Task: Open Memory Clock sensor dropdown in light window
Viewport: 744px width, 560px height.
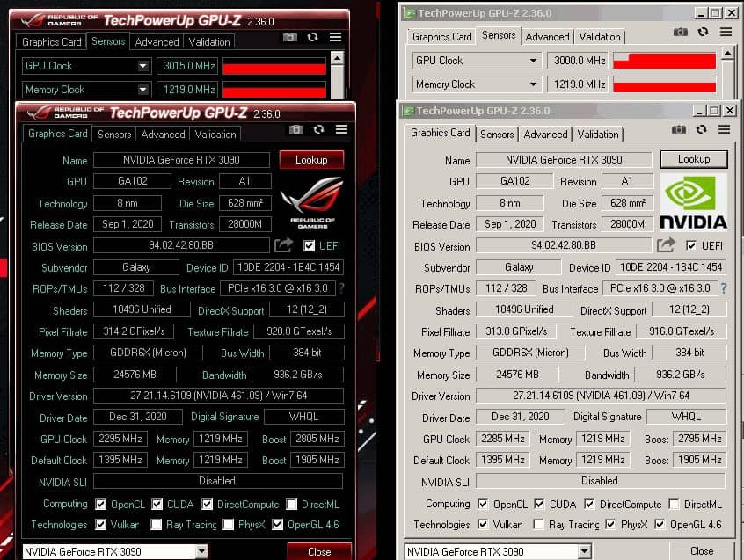Action: (x=533, y=84)
